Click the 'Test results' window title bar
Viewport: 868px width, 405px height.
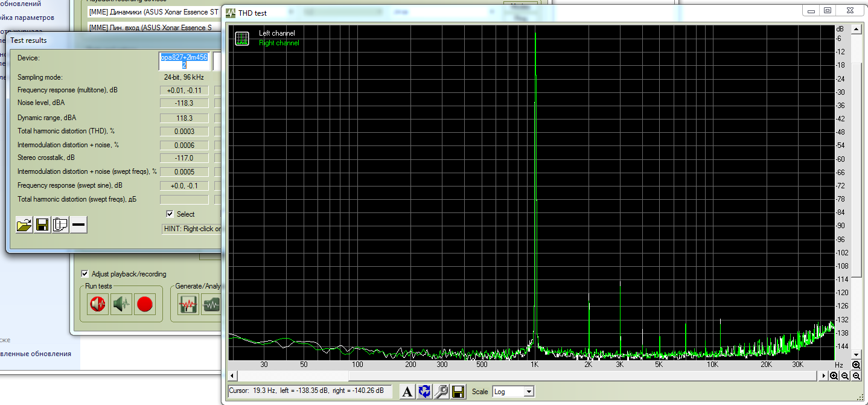pos(115,40)
